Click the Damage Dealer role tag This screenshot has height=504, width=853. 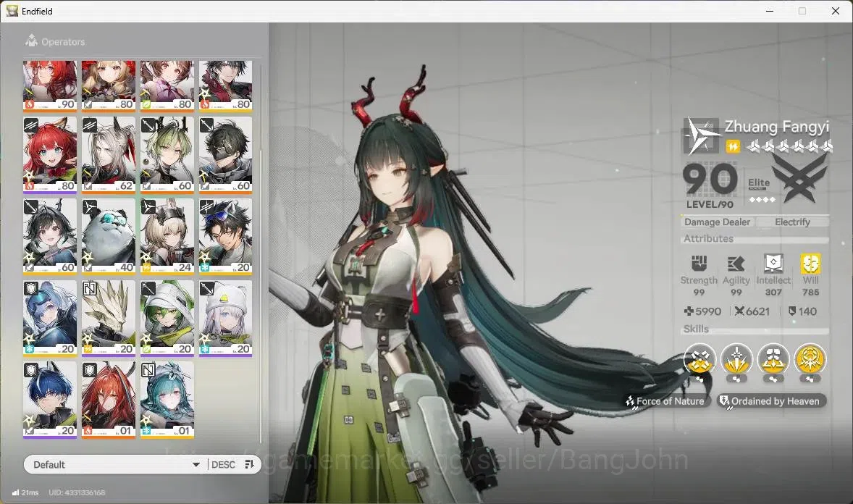pos(717,222)
